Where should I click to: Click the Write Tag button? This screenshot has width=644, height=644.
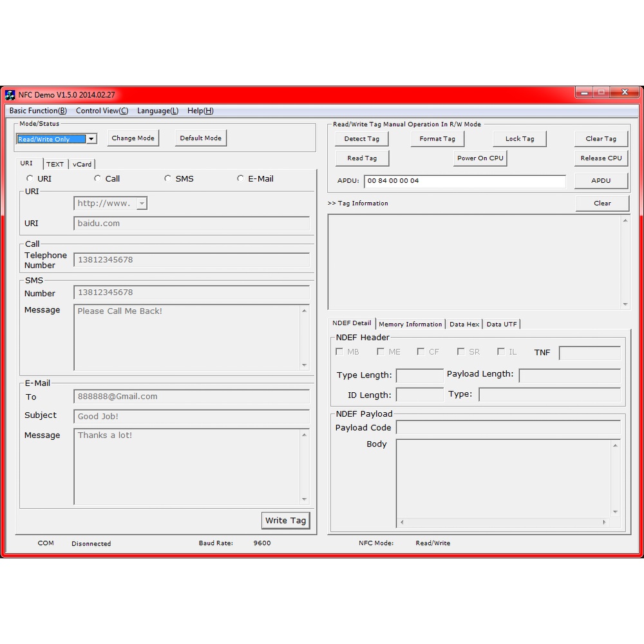285,520
